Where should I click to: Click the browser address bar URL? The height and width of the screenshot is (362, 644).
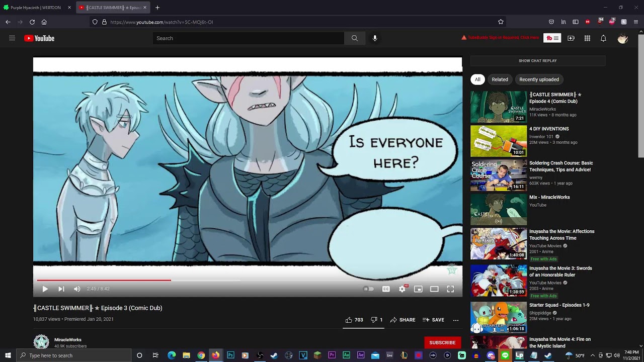pyautogui.click(x=162, y=22)
